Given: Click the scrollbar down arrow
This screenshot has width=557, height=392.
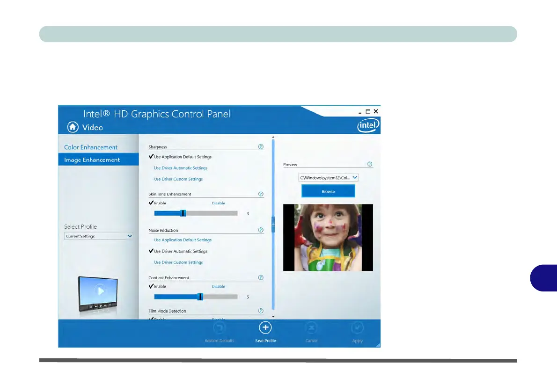Looking at the screenshot, I should (x=273, y=316).
